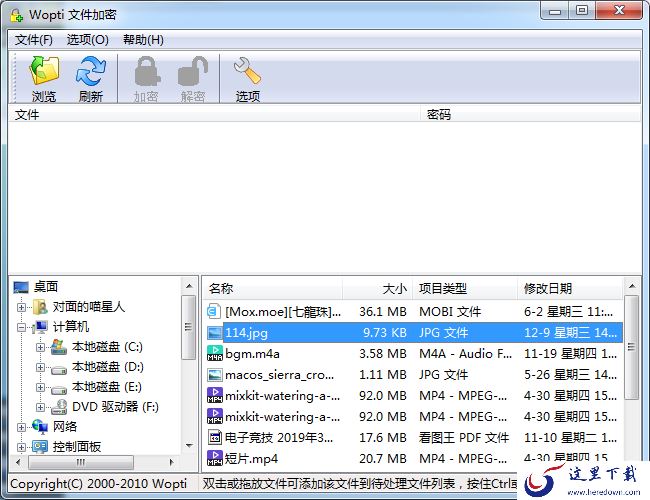Select the bgm.m4a file name

[x=252, y=354]
